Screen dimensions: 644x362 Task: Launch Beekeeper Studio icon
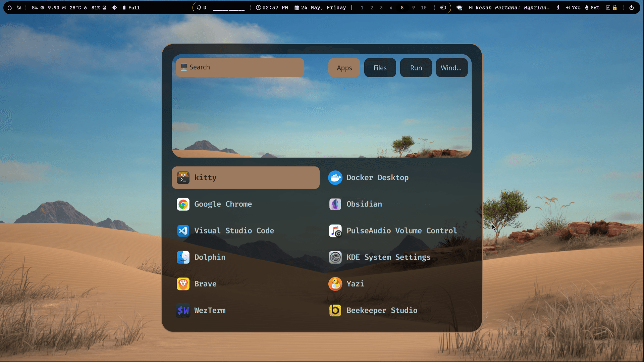tap(335, 311)
